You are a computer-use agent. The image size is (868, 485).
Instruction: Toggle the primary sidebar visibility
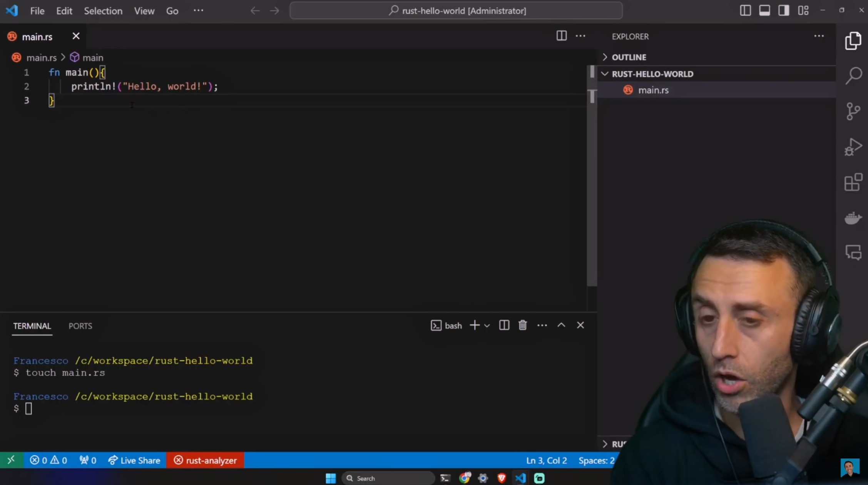(745, 10)
